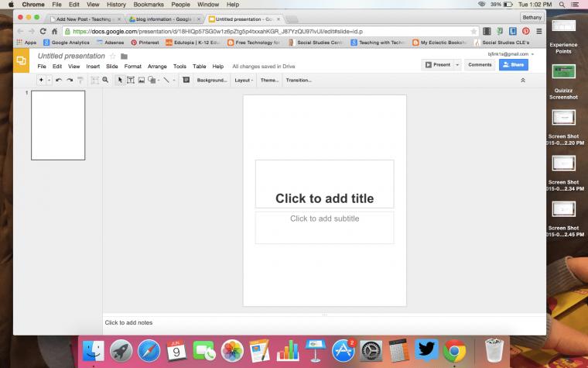Open the Format menu in Slides
This screenshot has width=588, height=368.
(x=133, y=66)
